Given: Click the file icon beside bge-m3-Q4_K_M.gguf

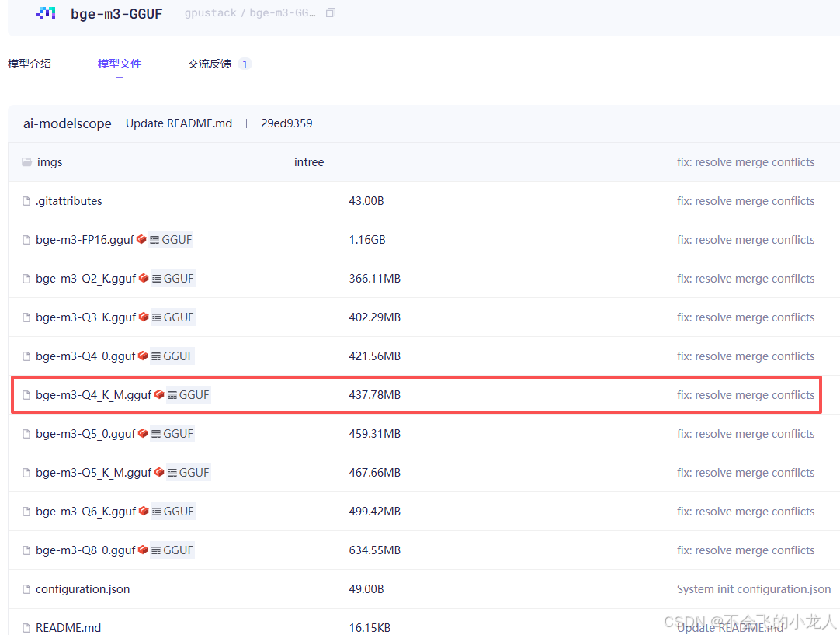Looking at the screenshot, I should point(26,395).
